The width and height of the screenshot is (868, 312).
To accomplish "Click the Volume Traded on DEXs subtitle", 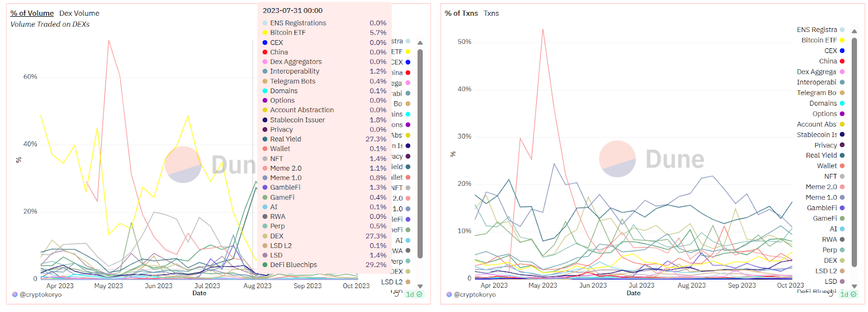I will pyautogui.click(x=50, y=24).
